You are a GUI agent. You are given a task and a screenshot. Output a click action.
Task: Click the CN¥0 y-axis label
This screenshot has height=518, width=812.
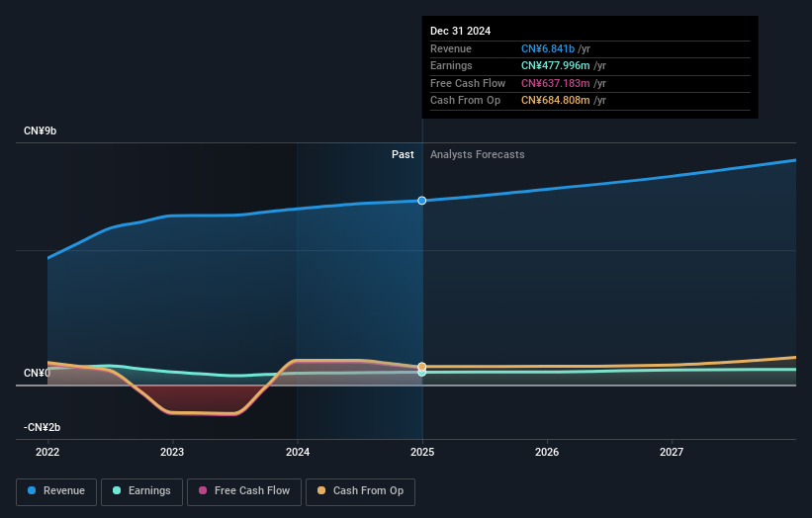click(x=38, y=373)
